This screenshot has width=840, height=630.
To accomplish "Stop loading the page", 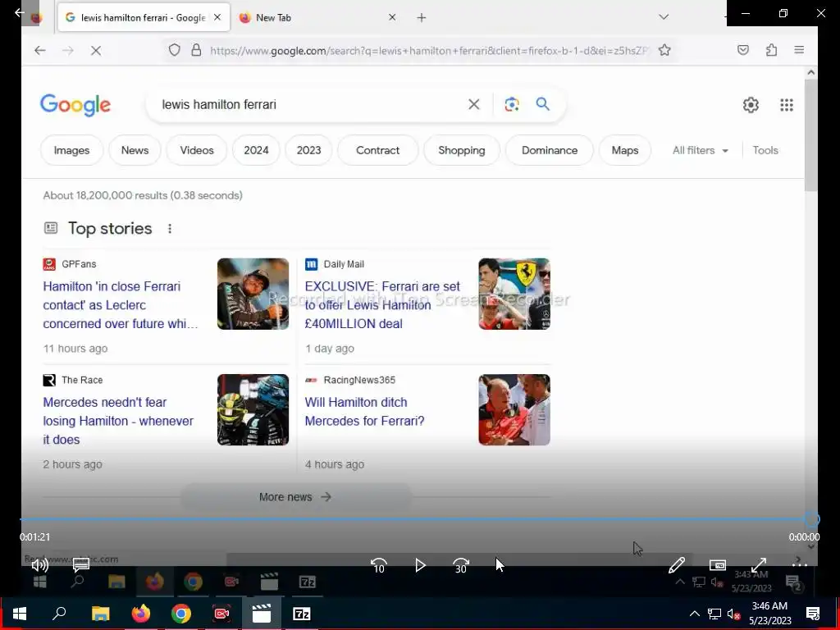I will (x=96, y=50).
